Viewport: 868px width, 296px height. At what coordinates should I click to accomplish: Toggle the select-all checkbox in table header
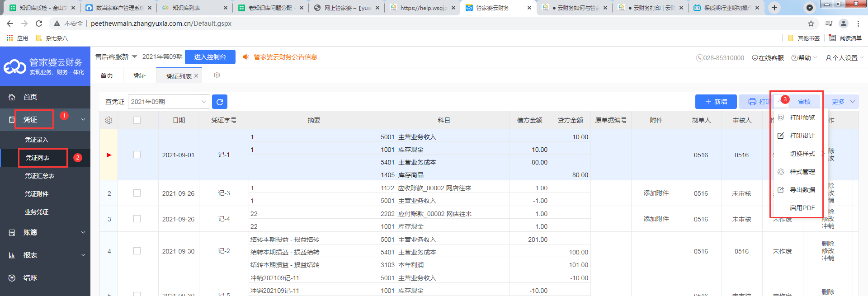click(x=137, y=120)
